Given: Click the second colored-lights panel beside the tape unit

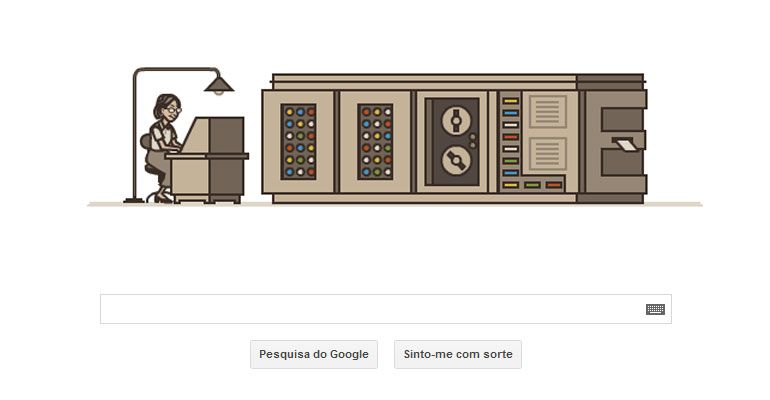Looking at the screenshot, I should click(376, 141).
